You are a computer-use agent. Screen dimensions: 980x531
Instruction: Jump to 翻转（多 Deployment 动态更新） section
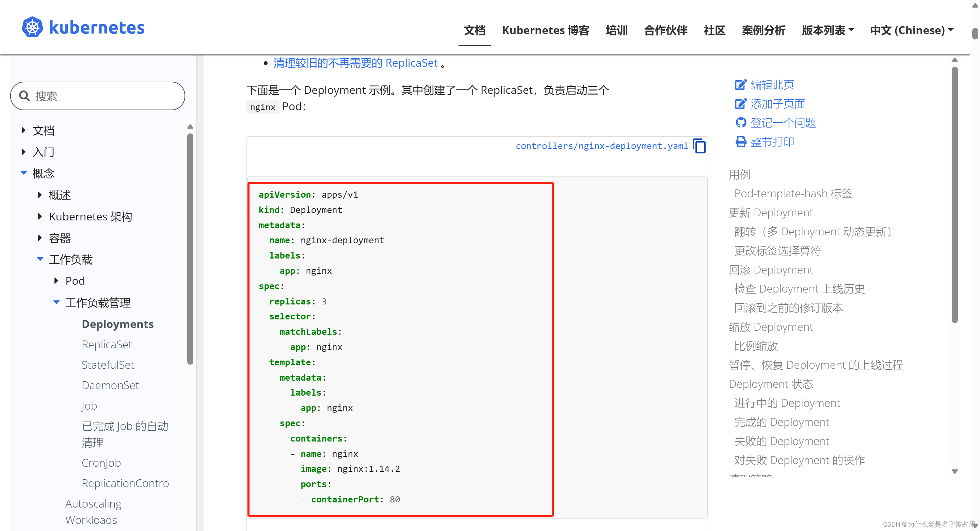pos(813,231)
